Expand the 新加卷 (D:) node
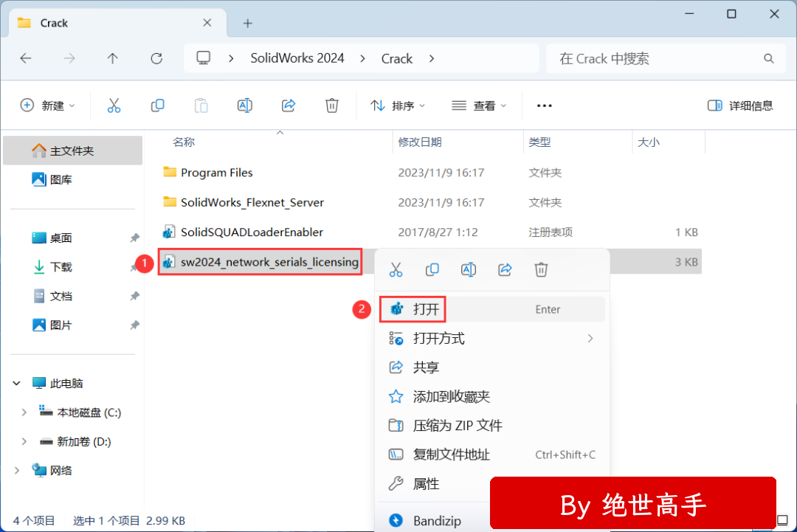Image resolution: width=797 pixels, height=532 pixels. click(24, 441)
